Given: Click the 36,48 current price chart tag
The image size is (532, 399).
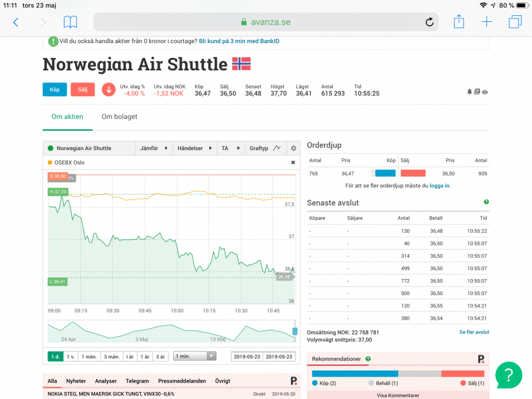Looking at the screenshot, I should pyautogui.click(x=285, y=277).
